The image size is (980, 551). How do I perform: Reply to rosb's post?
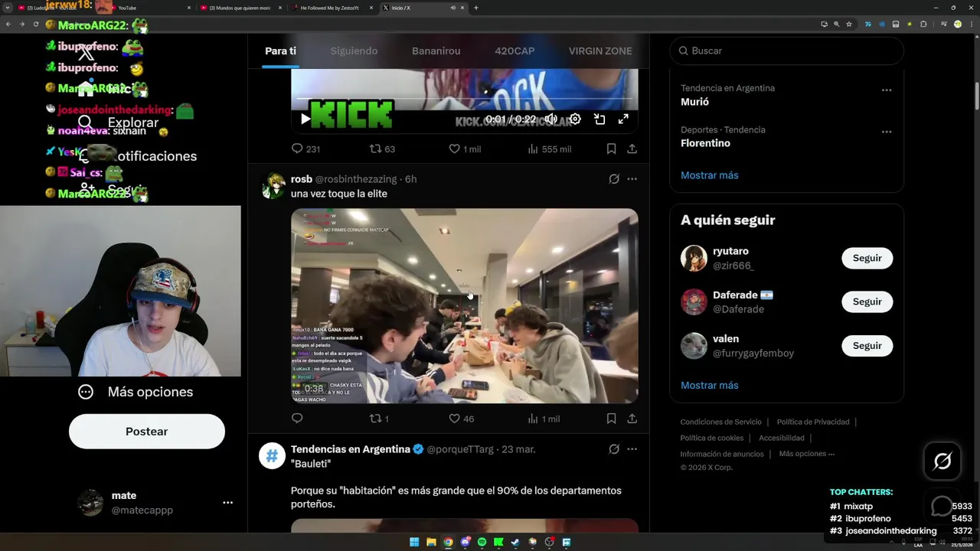coord(297,419)
